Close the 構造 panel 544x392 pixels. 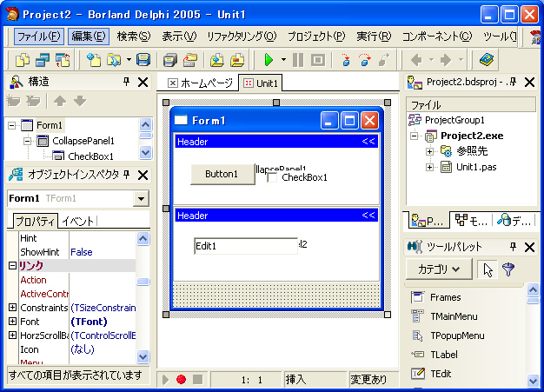(x=143, y=83)
